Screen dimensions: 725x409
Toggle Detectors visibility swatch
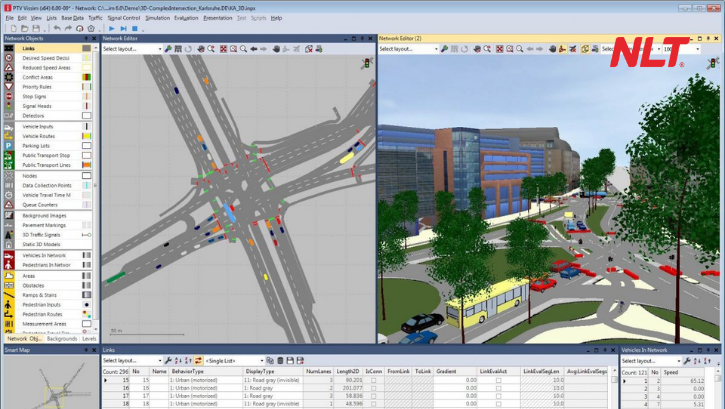click(x=87, y=116)
